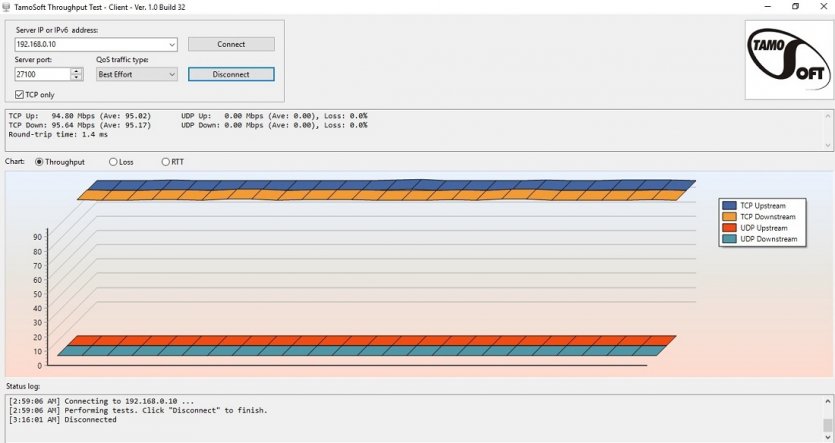This screenshot has width=835, height=443.
Task: Expand the server IP address dropdown
Action: pyautogui.click(x=172, y=44)
